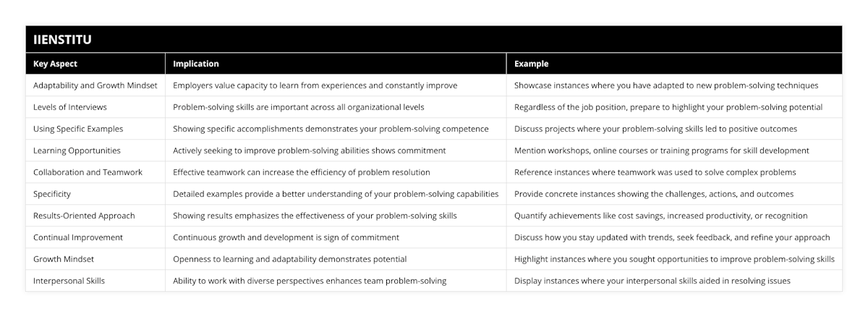
Task: Click the Interpersonal Skills cell
Action: pos(69,281)
